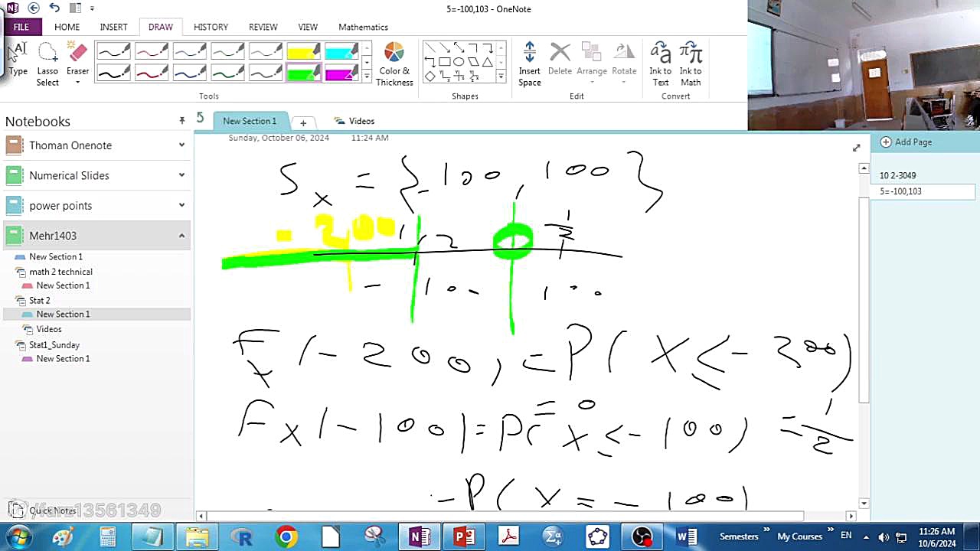
Task: Open the Stat 2 section group
Action: (x=39, y=300)
